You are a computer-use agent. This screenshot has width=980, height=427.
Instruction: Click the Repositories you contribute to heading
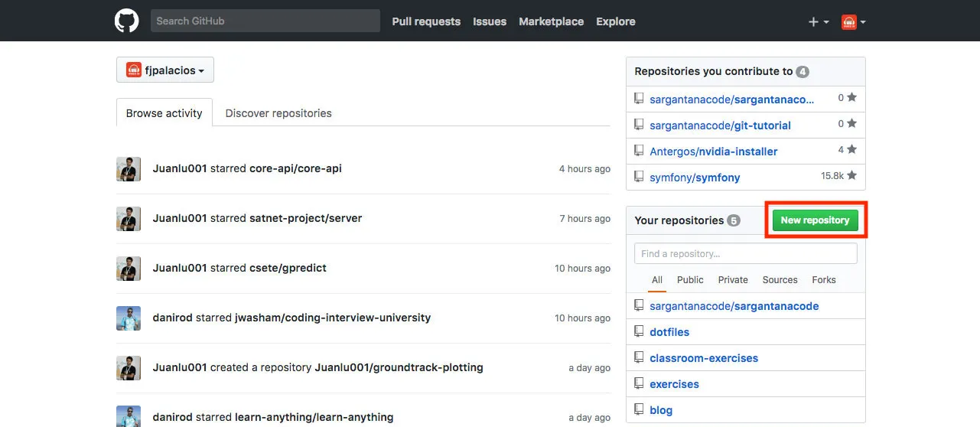pos(714,71)
